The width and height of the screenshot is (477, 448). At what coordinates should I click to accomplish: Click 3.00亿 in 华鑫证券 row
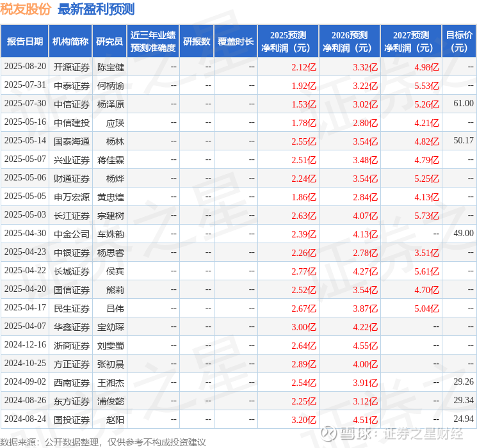tap(304, 327)
